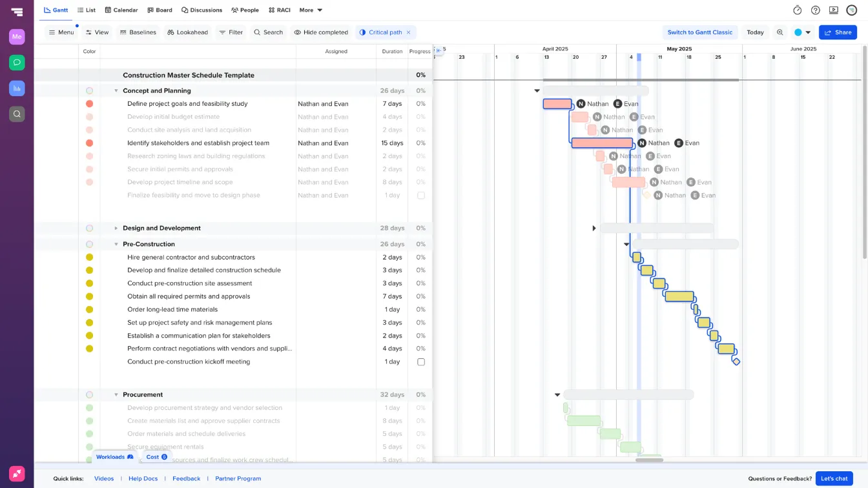Click the zoom magnifier in the Gantt toolbar
868x488 pixels.
[780, 32]
